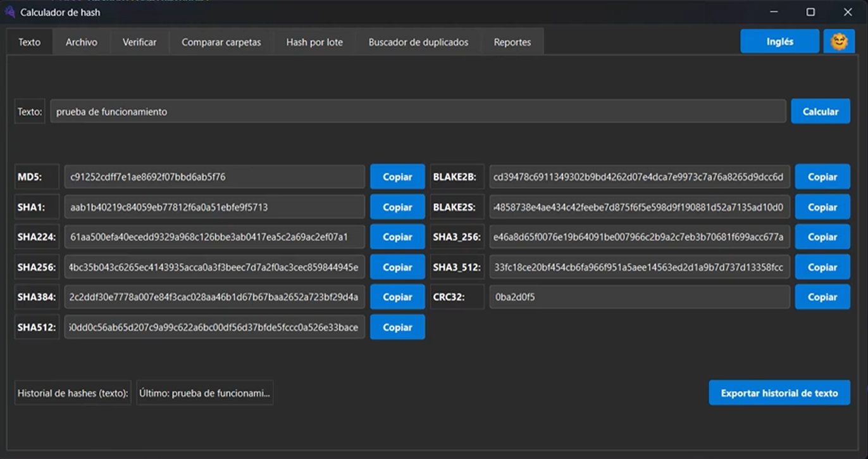
Task: Click the app logo in title bar
Action: point(9,12)
